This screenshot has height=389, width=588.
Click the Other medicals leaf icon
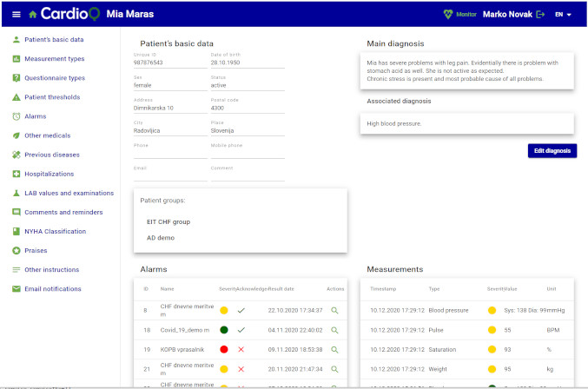17,135
